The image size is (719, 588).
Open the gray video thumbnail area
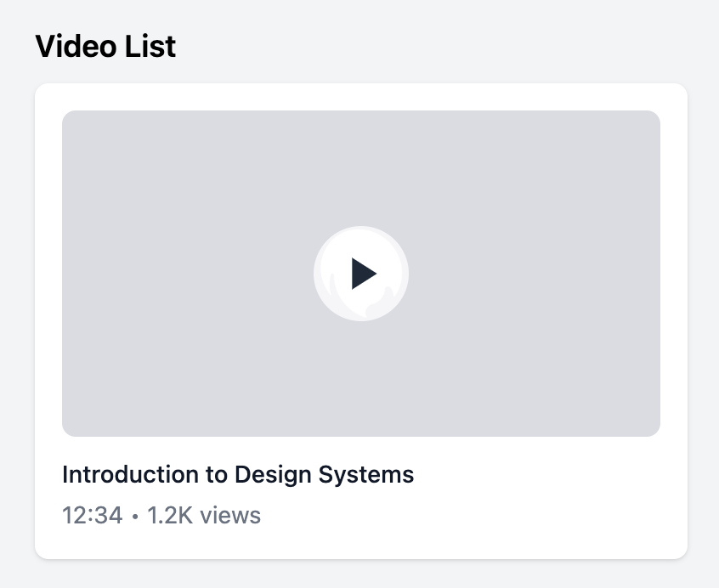point(361,274)
